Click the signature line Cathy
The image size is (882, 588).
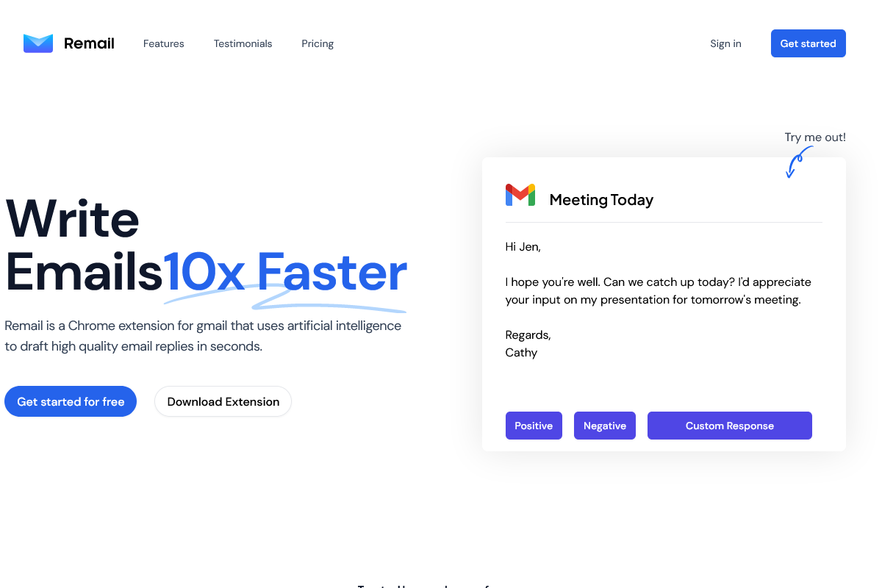[521, 352]
